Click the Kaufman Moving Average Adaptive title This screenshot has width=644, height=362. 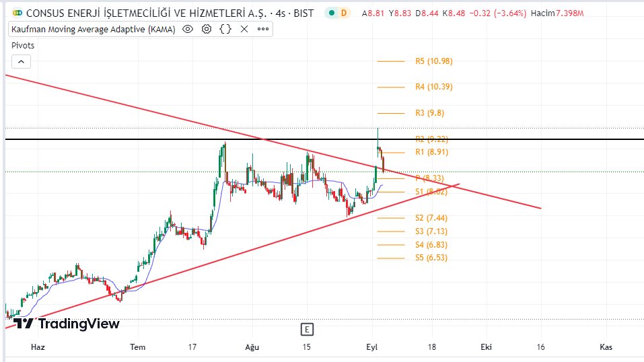(94, 30)
